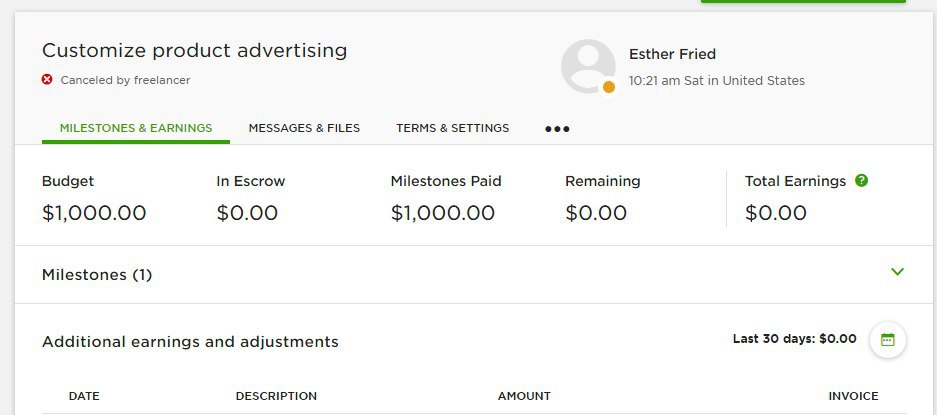Select the Milestones & Earnings tab
The width and height of the screenshot is (937, 415).
tap(136, 128)
